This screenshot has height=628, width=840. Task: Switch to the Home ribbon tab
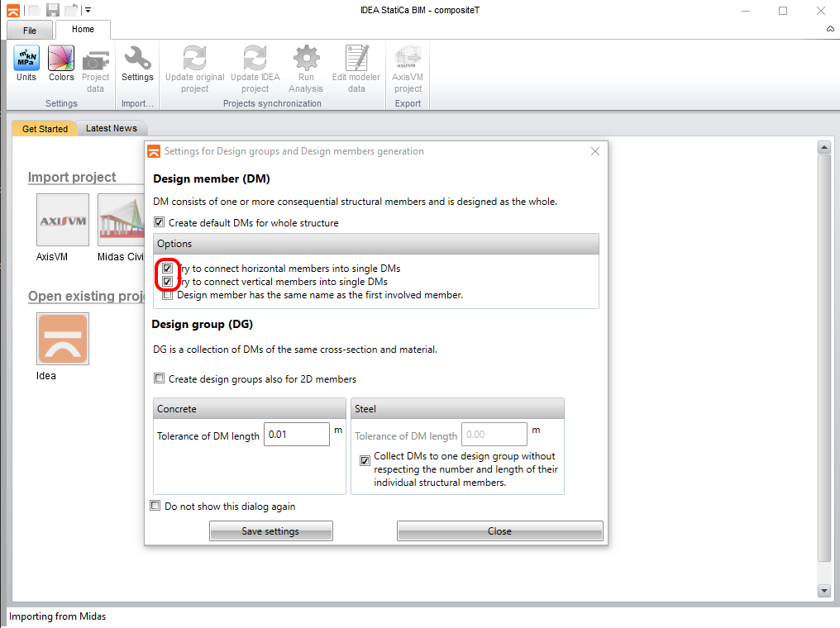point(83,30)
